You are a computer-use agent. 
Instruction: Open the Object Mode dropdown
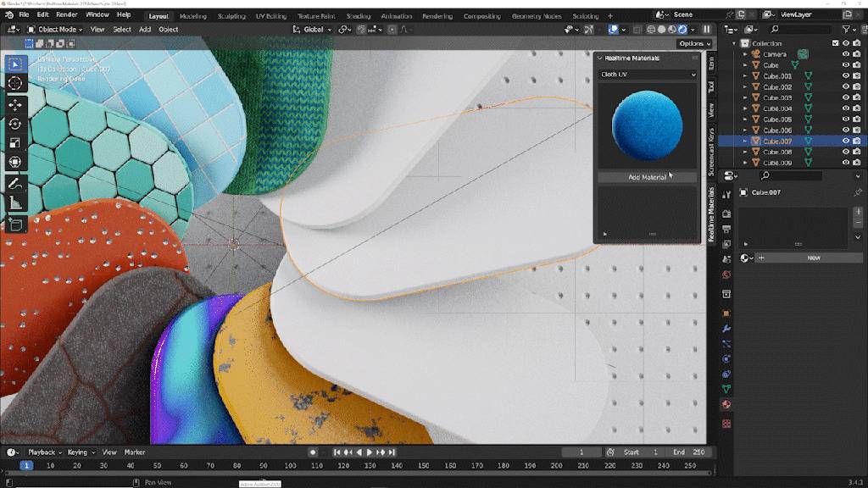54,30
